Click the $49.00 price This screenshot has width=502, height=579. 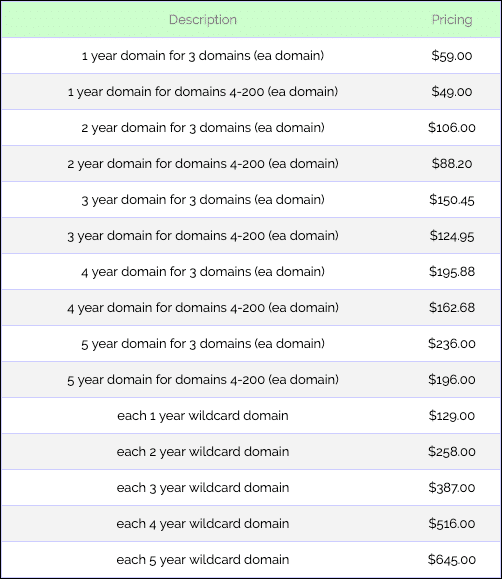(452, 92)
